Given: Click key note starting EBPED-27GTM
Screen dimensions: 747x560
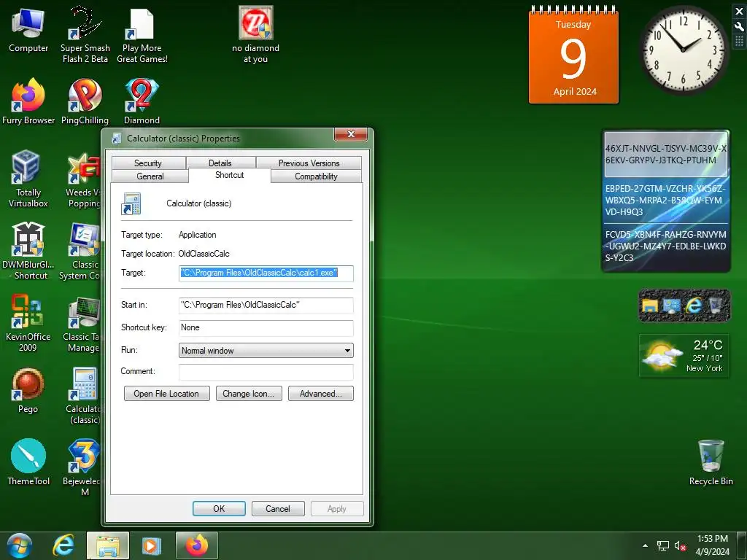Looking at the screenshot, I should pyautogui.click(x=665, y=200).
